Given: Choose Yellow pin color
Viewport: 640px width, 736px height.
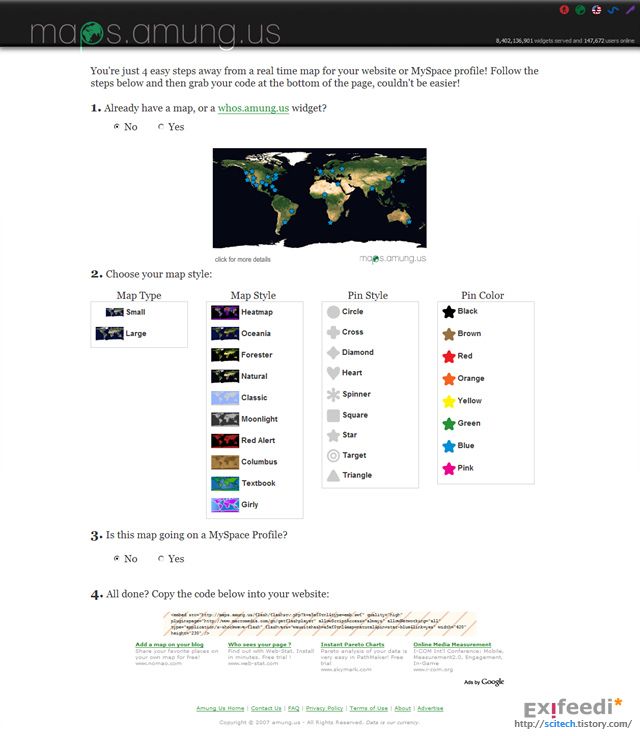Looking at the screenshot, I should (x=462, y=401).
